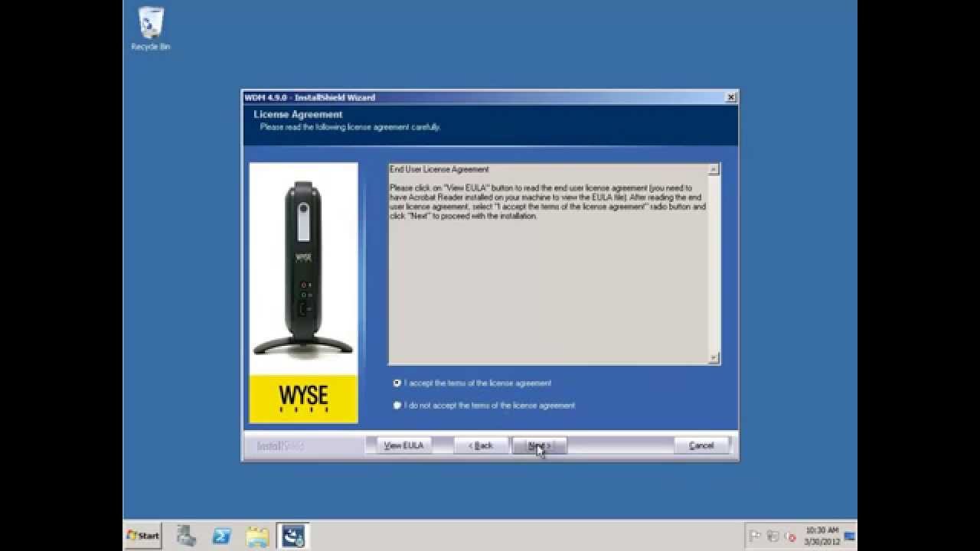Click the Show Desktop icon at taskbar end

point(850,536)
